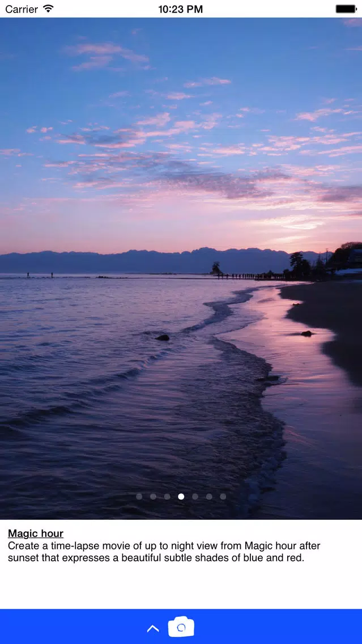Tap the Carrier label in status bar
The image size is (362, 644).
tap(22, 9)
